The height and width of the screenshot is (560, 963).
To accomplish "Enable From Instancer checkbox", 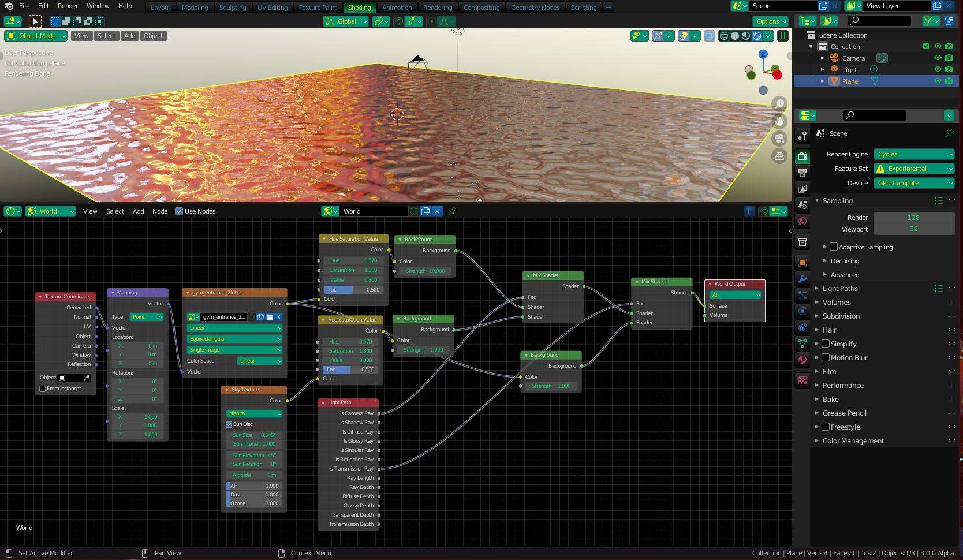I will coord(43,389).
